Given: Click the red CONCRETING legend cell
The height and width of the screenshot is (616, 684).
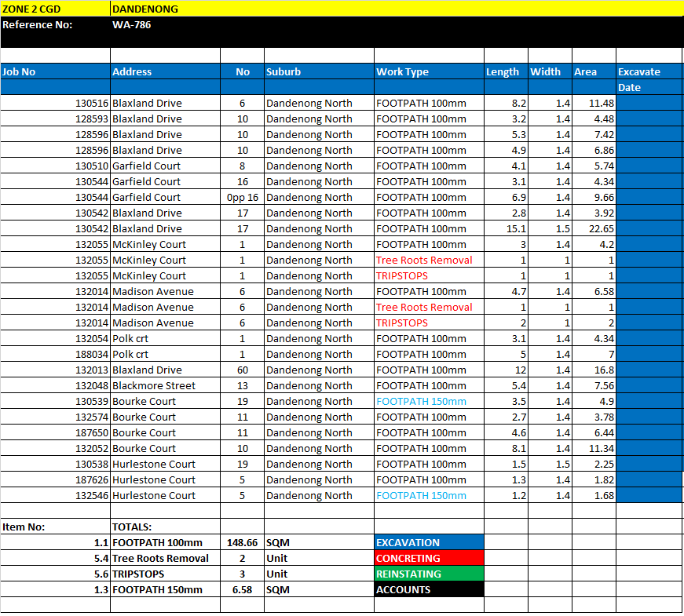Looking at the screenshot, I should point(429,558).
